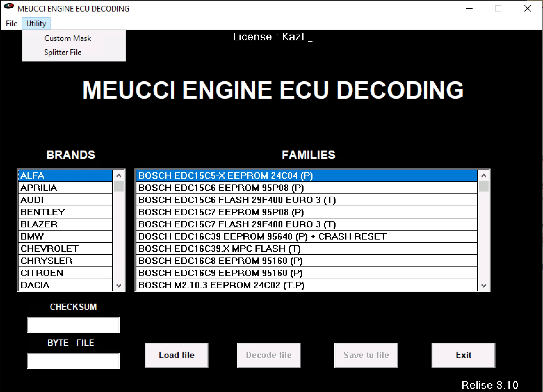Click the Save to file button

366,355
